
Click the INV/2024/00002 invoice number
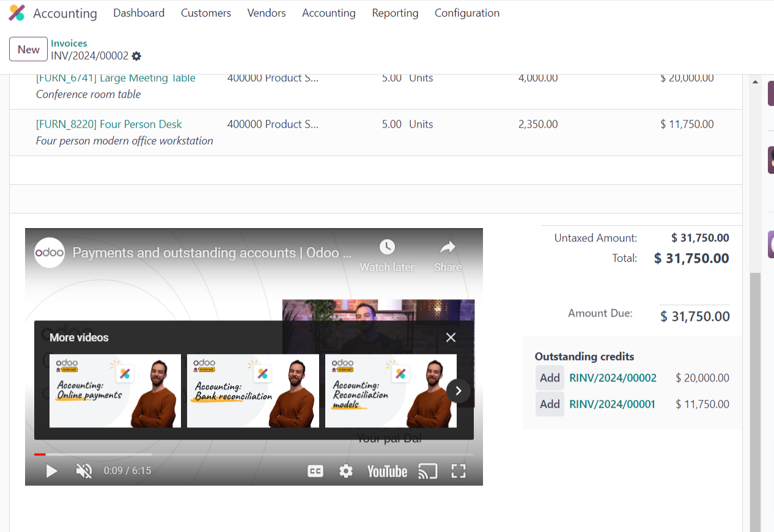(90, 56)
